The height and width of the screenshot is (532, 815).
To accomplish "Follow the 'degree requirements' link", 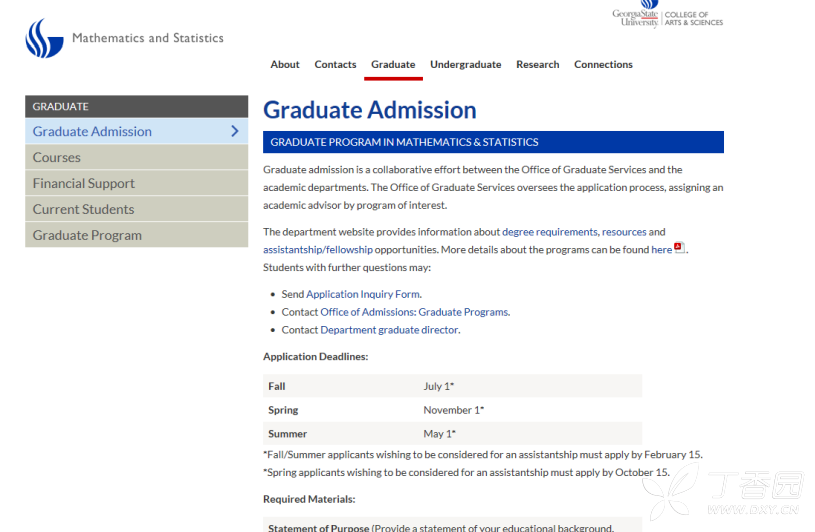I will (x=549, y=232).
